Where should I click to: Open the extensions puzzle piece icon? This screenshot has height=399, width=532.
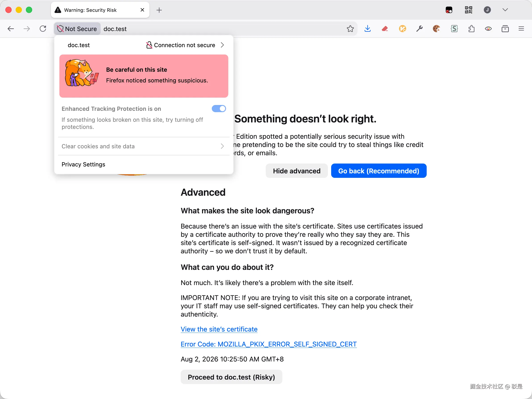click(471, 29)
